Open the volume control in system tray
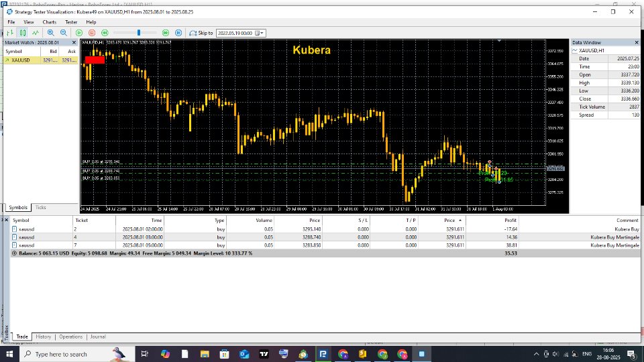This screenshot has width=644, height=362. click(555, 354)
